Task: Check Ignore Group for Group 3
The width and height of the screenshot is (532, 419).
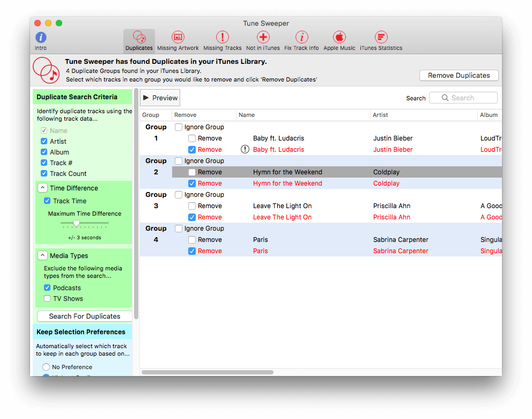Action: 179,195
